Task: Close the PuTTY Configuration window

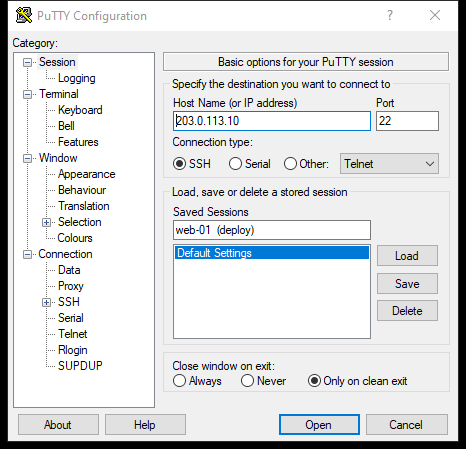Action: (435, 15)
